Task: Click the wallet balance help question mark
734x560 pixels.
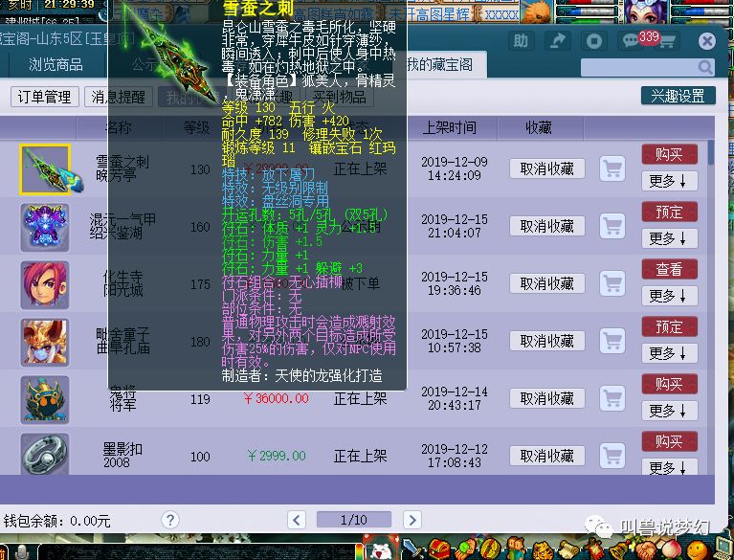Action: [x=169, y=521]
